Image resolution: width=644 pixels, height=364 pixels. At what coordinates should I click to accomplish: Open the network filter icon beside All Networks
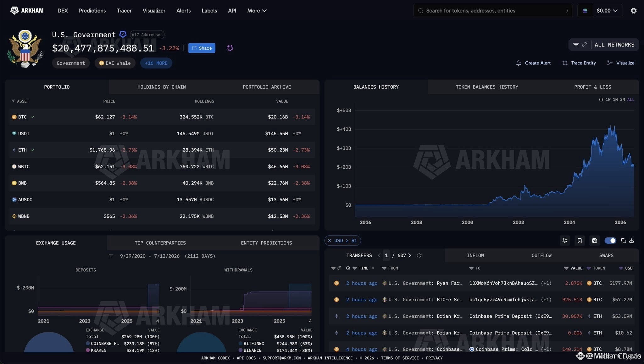coord(576,45)
